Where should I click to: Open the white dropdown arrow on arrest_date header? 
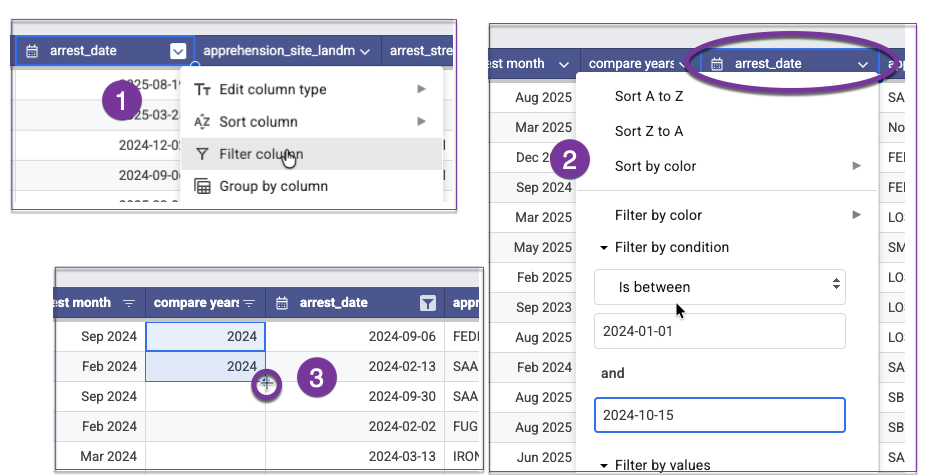pos(178,50)
